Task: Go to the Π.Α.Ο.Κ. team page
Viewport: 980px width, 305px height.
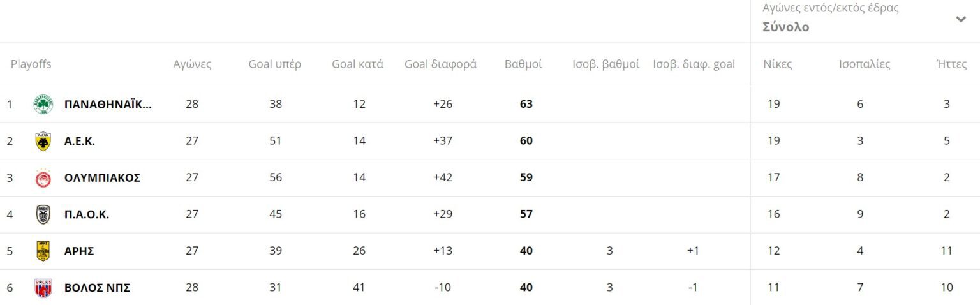Action: tap(87, 214)
